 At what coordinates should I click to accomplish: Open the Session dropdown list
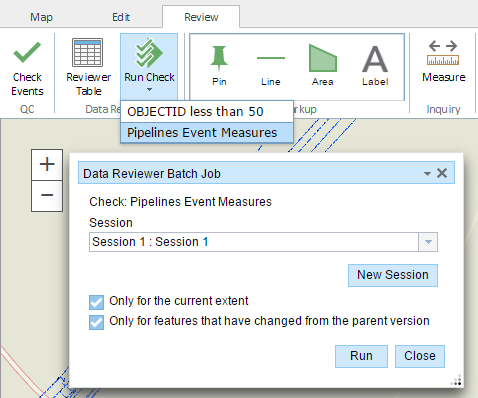click(x=428, y=242)
